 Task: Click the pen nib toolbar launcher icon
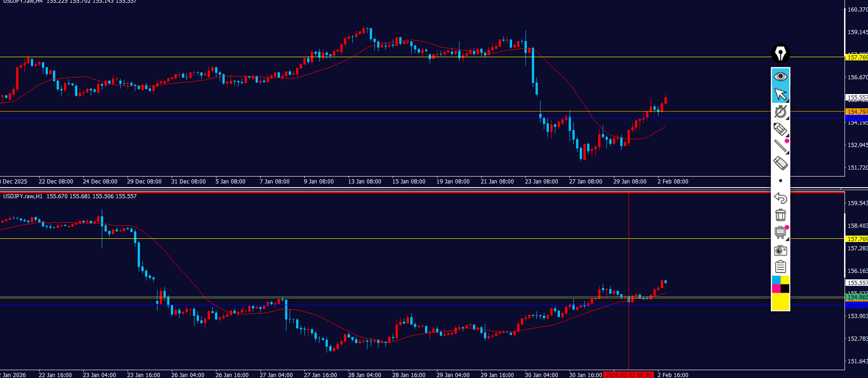[780, 53]
